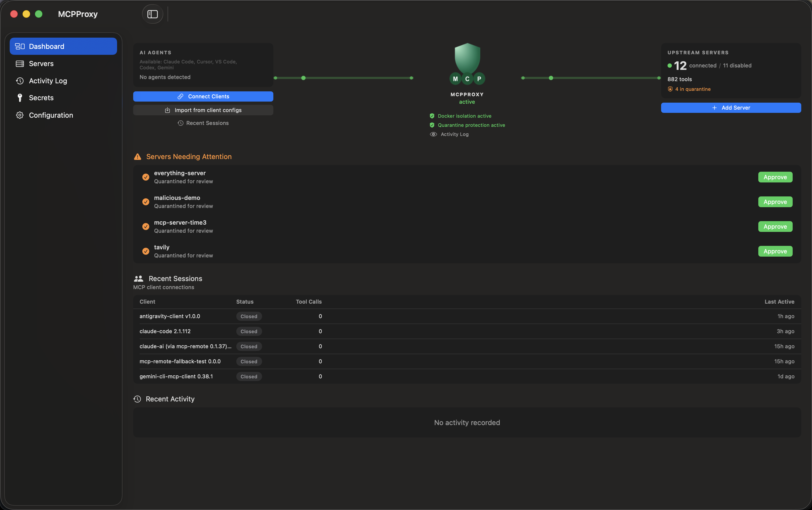The image size is (812, 510).
Task: Click the Docker isolation active checkmark icon
Action: pyautogui.click(x=432, y=116)
